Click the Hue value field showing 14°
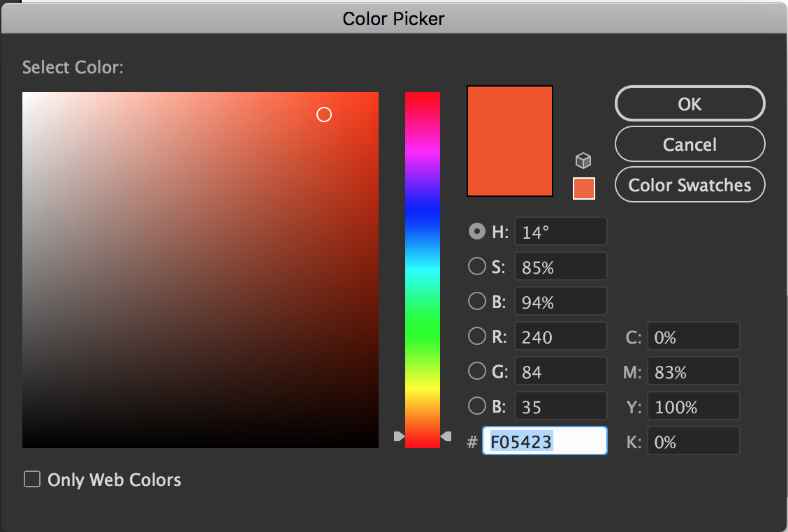Screen dimensions: 788x532 (x=560, y=231)
